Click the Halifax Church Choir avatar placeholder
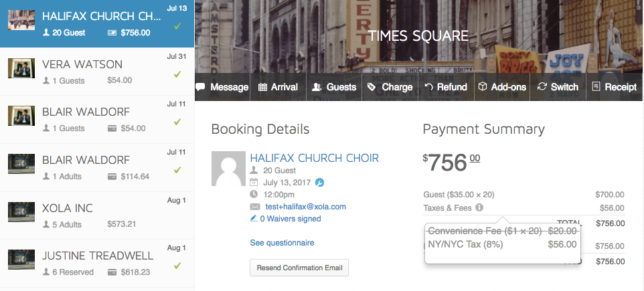Image resolution: width=644 pixels, height=291 pixels. 229,169
